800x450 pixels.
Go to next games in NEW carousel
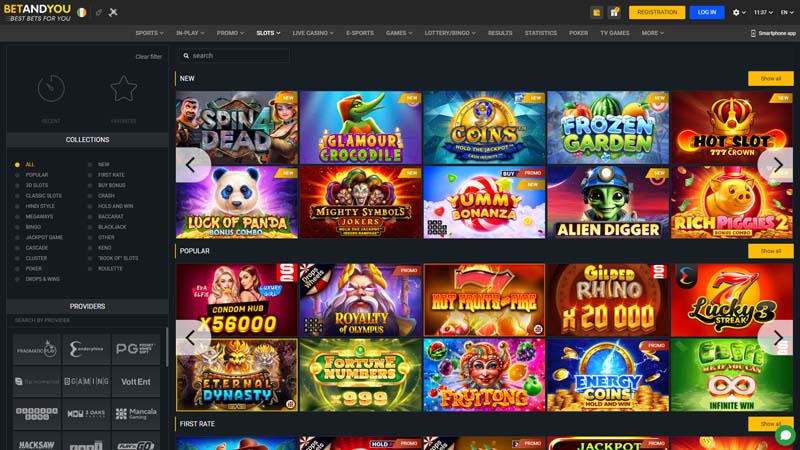coord(777,165)
